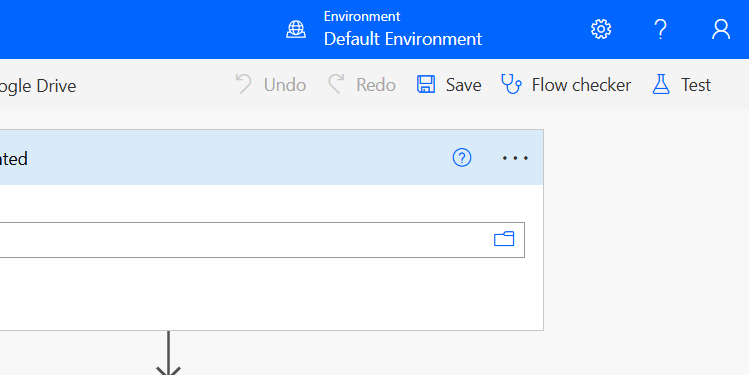Open the folder picker icon in field
This screenshot has width=749, height=375.
pos(504,239)
